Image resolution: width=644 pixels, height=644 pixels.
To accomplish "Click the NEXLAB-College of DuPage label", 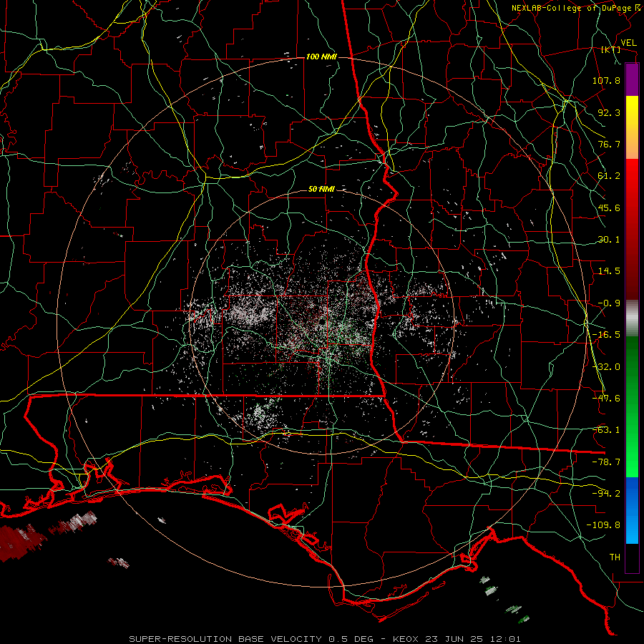I will pyautogui.click(x=575, y=8).
